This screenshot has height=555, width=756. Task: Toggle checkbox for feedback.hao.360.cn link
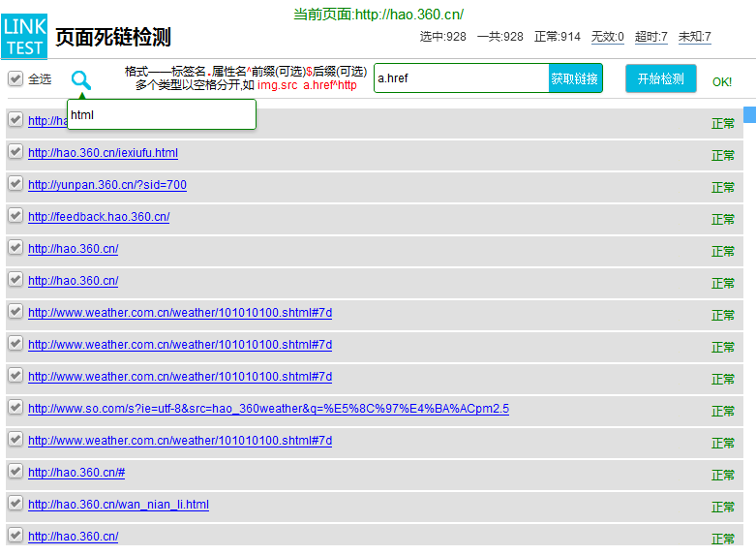(x=15, y=216)
